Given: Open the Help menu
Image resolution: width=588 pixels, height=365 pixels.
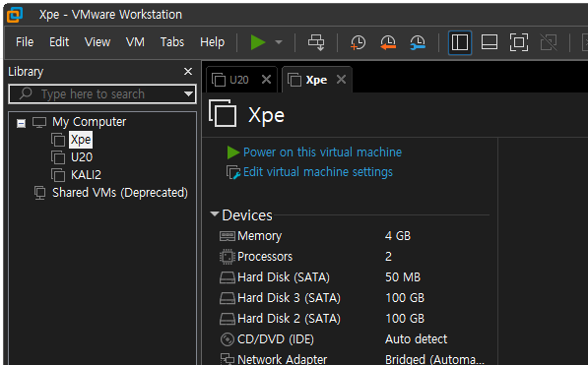Looking at the screenshot, I should click(212, 42).
